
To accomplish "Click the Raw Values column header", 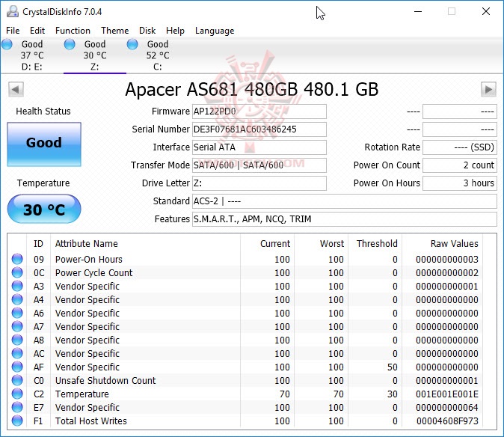I will pos(454,244).
